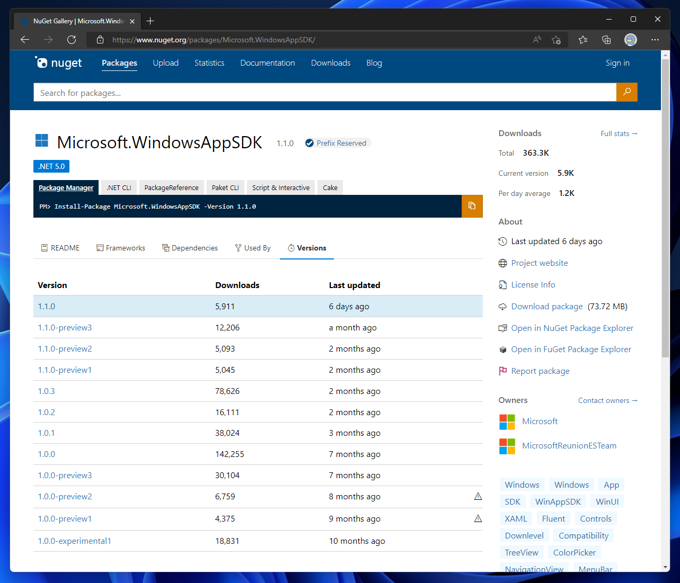The image size is (680, 583).
Task: Focus the Search for packages field
Action: point(324,92)
